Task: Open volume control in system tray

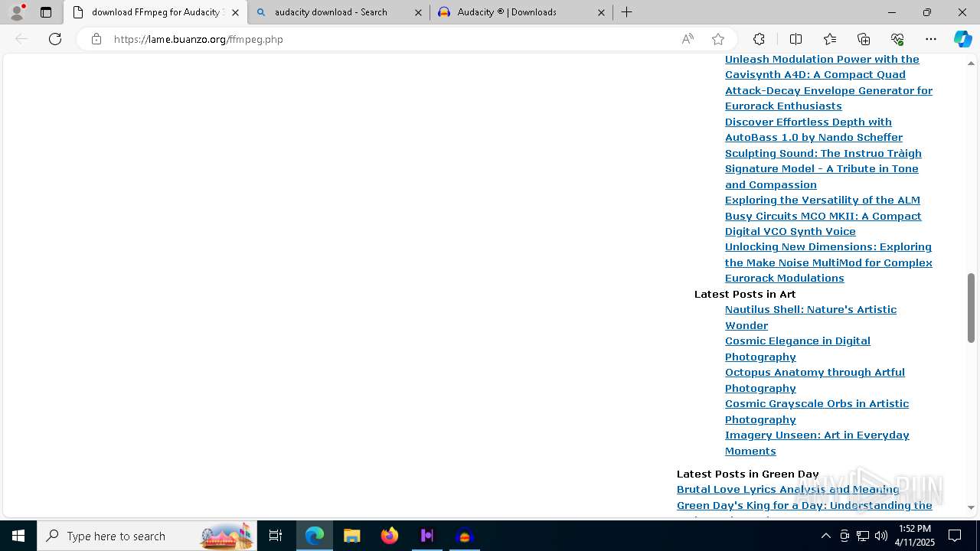Action: pyautogui.click(x=881, y=536)
